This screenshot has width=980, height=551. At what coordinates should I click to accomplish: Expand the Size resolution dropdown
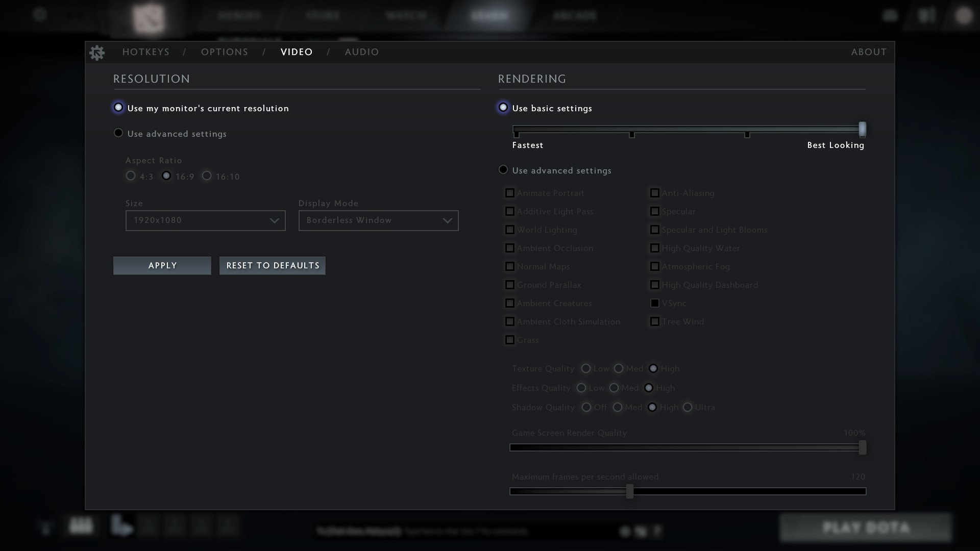click(205, 220)
